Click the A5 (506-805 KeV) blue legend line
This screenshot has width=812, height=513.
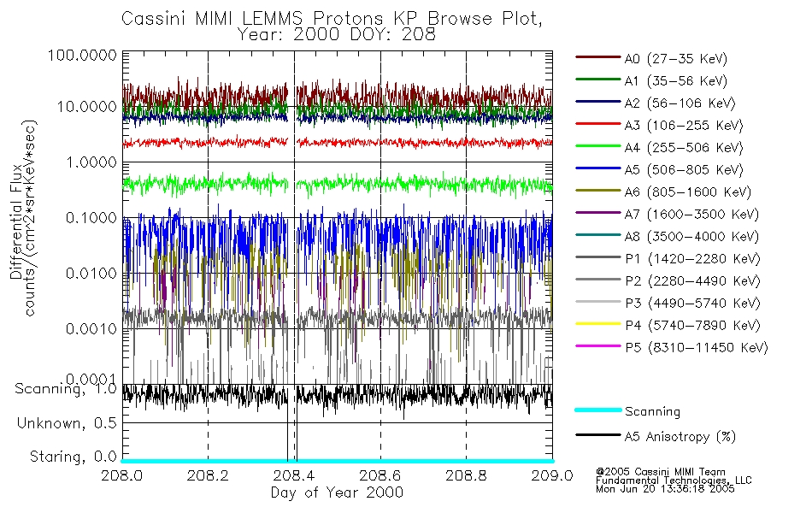pos(597,168)
